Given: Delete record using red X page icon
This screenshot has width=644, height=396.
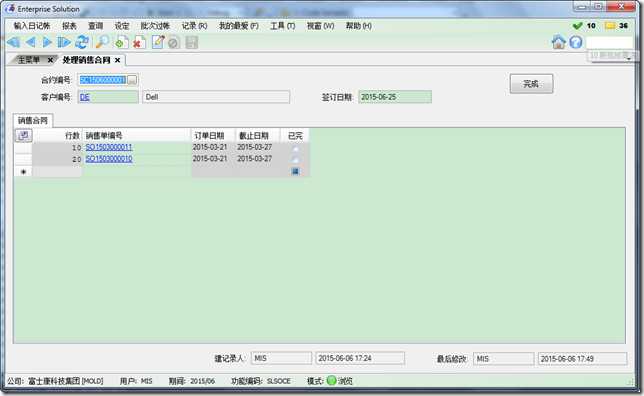Looking at the screenshot, I should (x=139, y=42).
